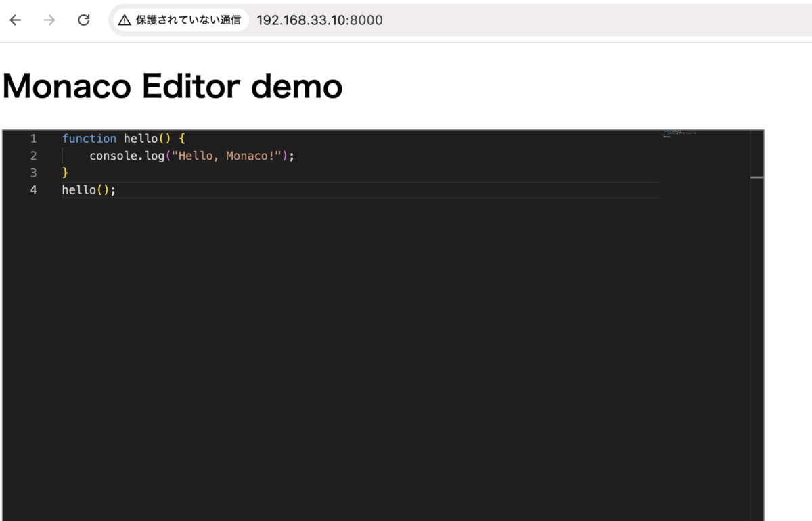812x521 pixels.
Task: Click the grayed-out forward navigation arrow
Action: coord(49,20)
